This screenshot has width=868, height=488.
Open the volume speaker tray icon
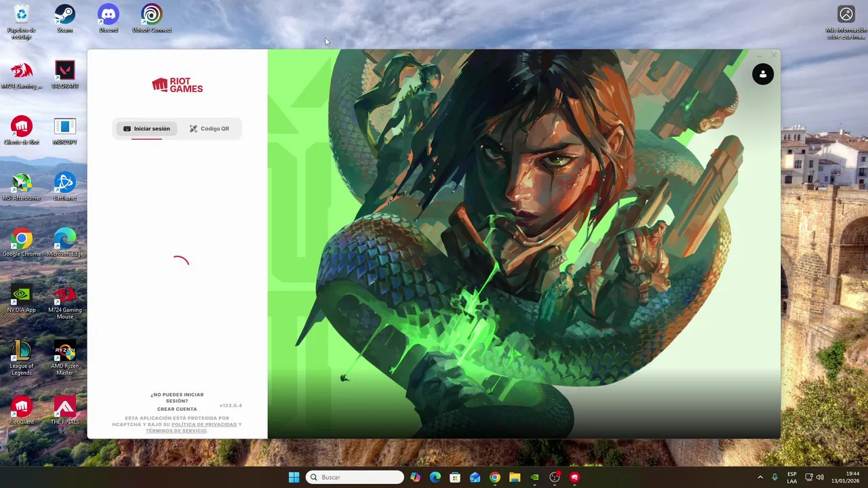click(820, 477)
